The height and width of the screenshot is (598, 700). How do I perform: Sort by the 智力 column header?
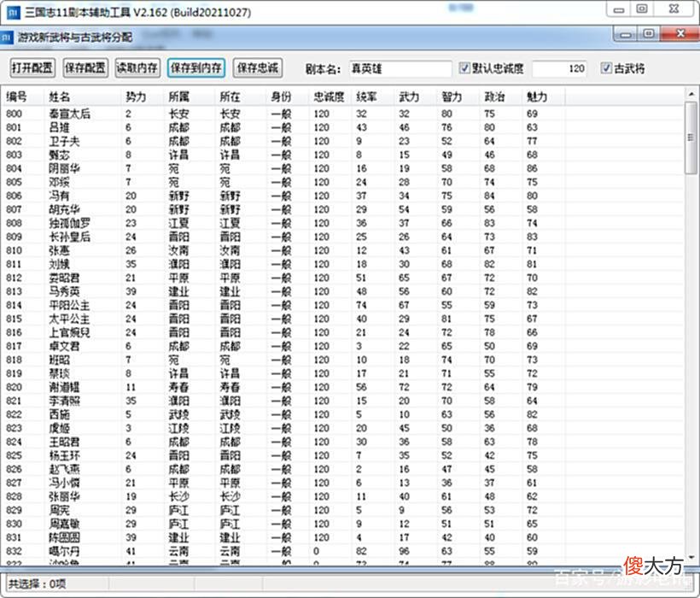[x=459, y=97]
